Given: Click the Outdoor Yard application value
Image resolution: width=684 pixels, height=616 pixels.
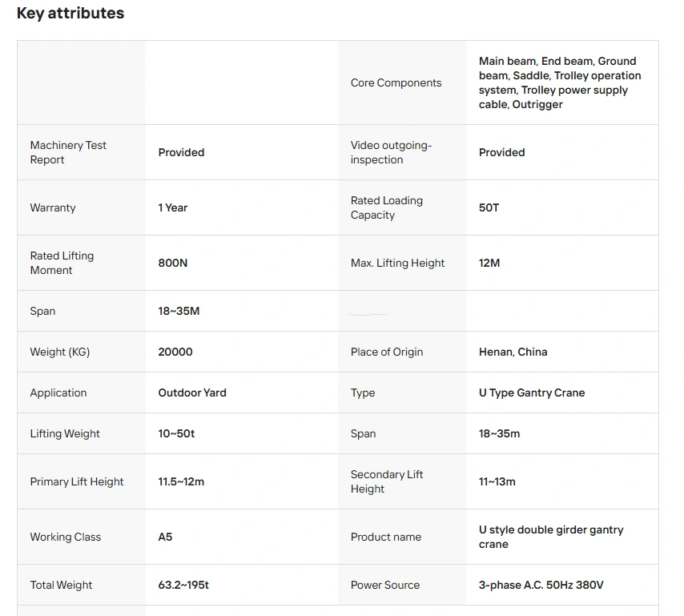Looking at the screenshot, I should coord(192,393).
